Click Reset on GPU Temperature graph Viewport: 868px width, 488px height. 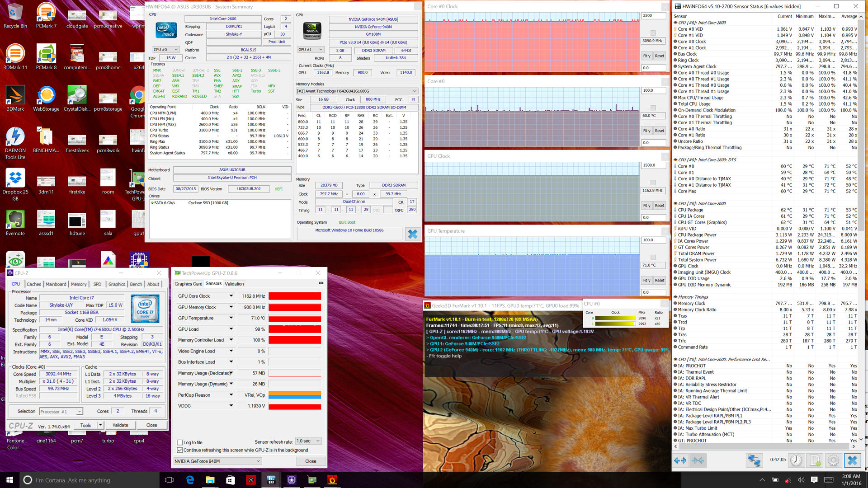(660, 280)
